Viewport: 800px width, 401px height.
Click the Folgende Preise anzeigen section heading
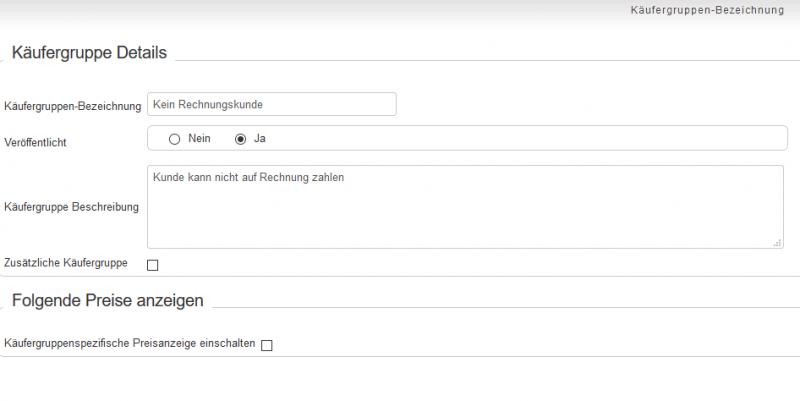click(108, 300)
